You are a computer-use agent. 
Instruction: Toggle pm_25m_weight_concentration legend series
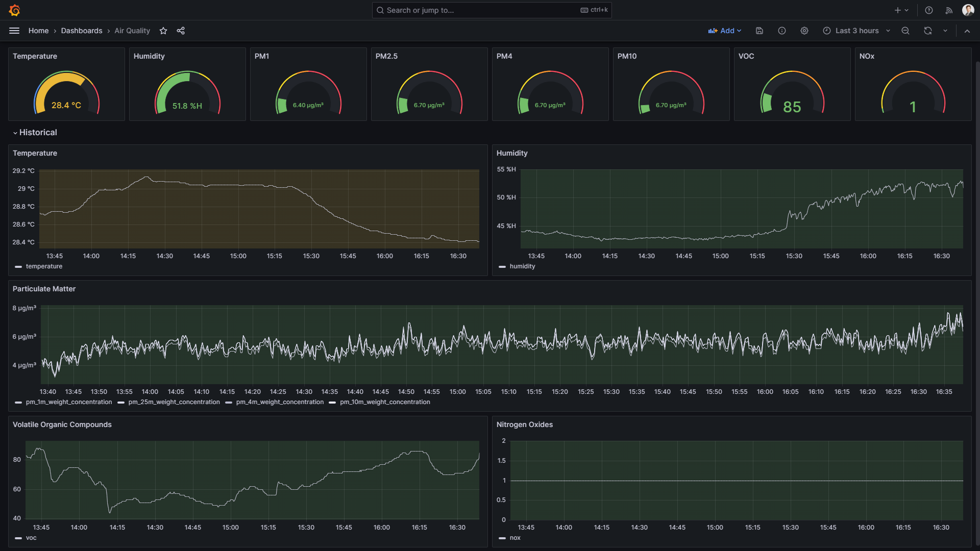coord(174,402)
